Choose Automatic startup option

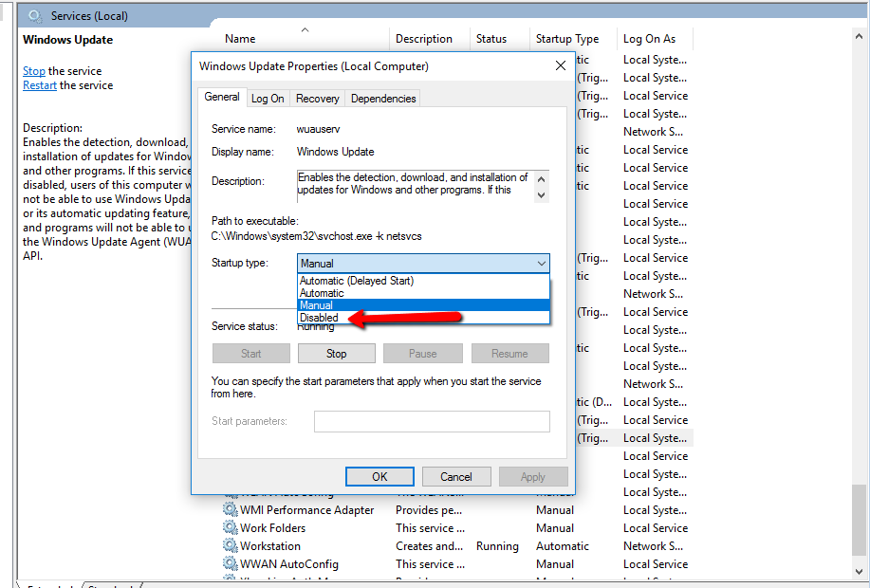pyautogui.click(x=322, y=293)
